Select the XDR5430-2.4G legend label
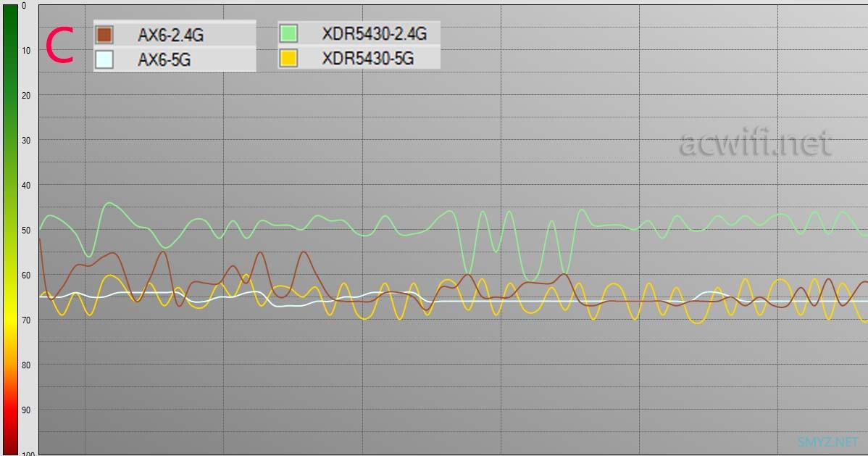The image size is (868, 456). coord(374,34)
